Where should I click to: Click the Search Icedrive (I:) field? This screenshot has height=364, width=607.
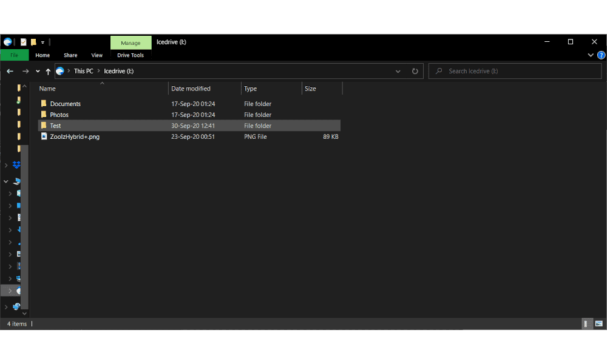pyautogui.click(x=515, y=71)
